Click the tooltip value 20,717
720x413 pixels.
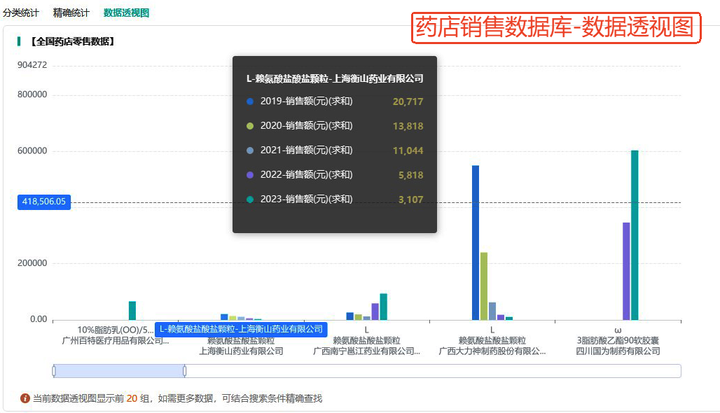point(408,102)
